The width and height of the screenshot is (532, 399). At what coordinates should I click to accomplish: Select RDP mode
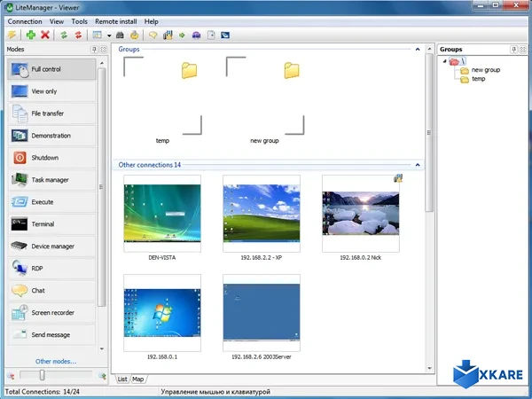(x=51, y=269)
